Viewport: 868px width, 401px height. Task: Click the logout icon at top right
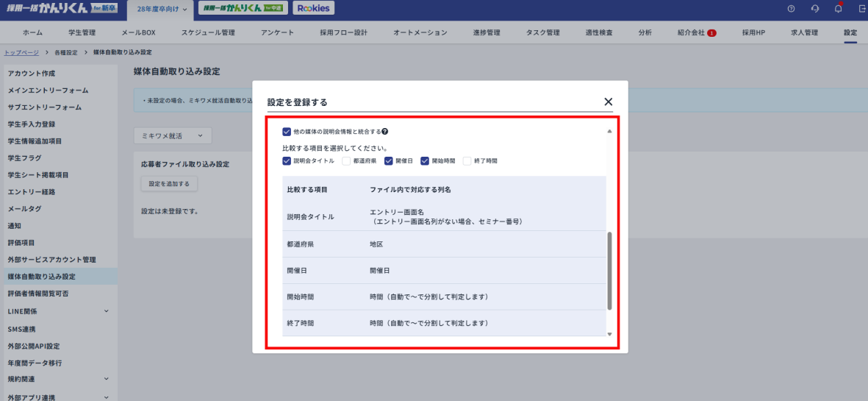point(861,9)
